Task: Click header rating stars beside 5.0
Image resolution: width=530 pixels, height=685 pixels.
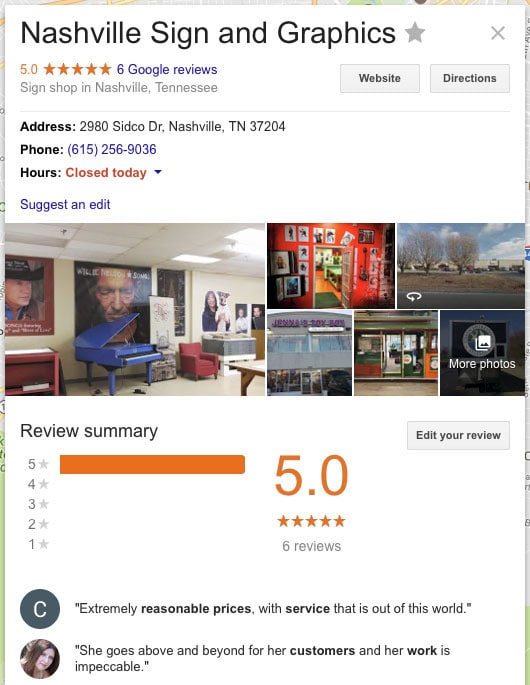Action: (x=77, y=69)
